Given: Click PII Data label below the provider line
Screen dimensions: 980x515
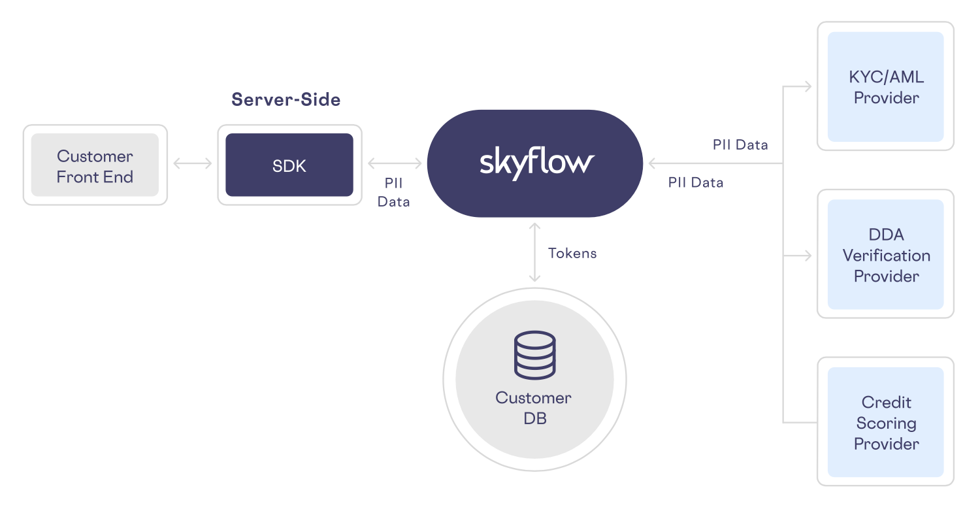Looking at the screenshot, I should click(696, 183).
